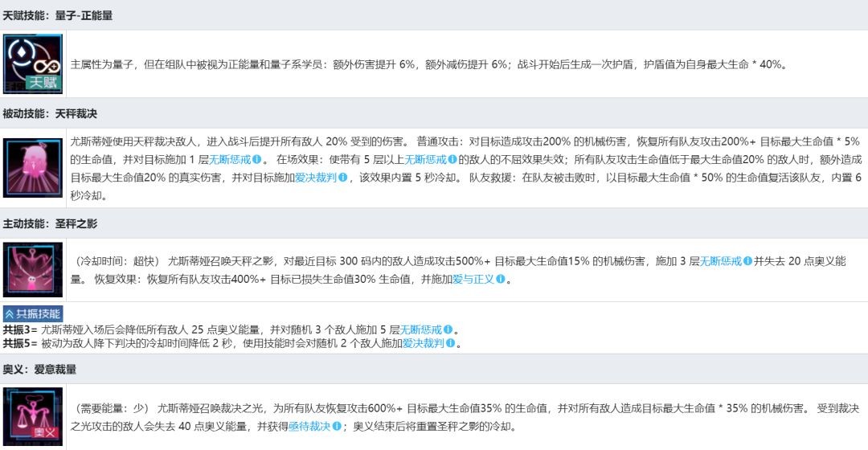Screen dimensions: 868x450
Task: Click info icon after first 无断惩戒 in passive
Action: (x=257, y=159)
